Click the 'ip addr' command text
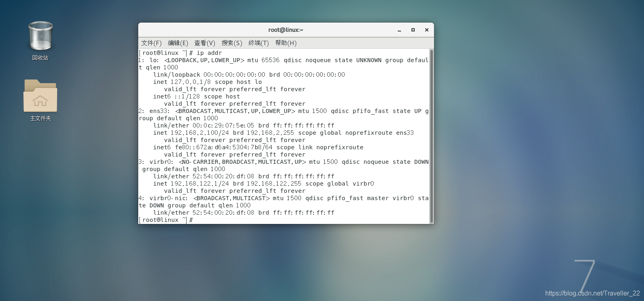The width and height of the screenshot is (644, 301). click(209, 53)
